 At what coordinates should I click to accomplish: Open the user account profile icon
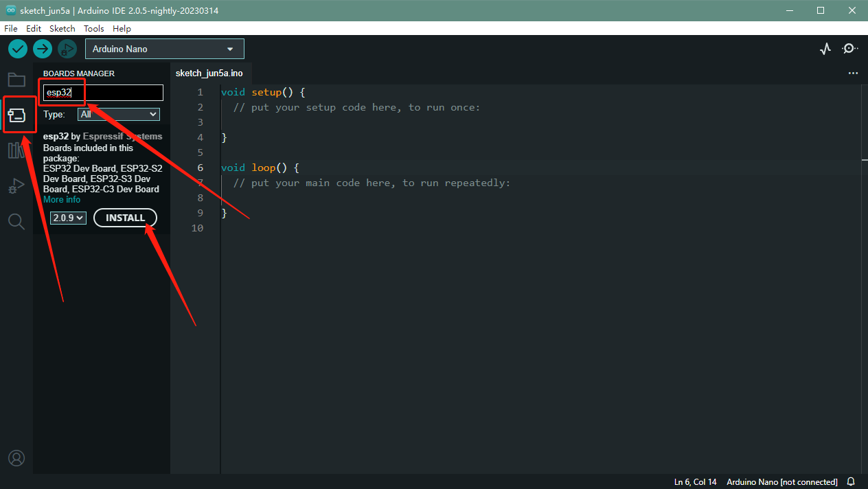coord(16,458)
